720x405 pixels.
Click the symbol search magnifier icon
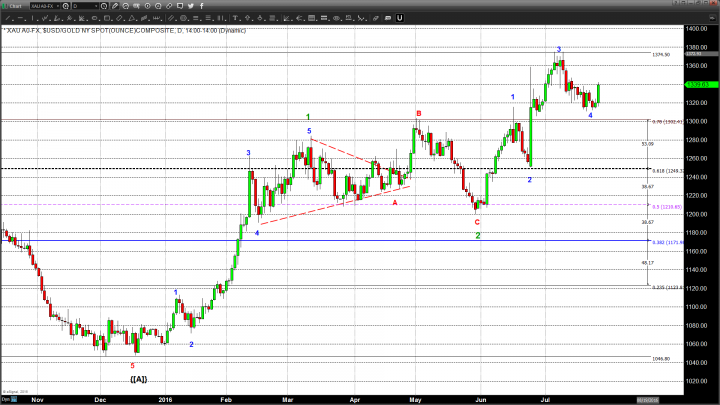pyautogui.click(x=66, y=6)
